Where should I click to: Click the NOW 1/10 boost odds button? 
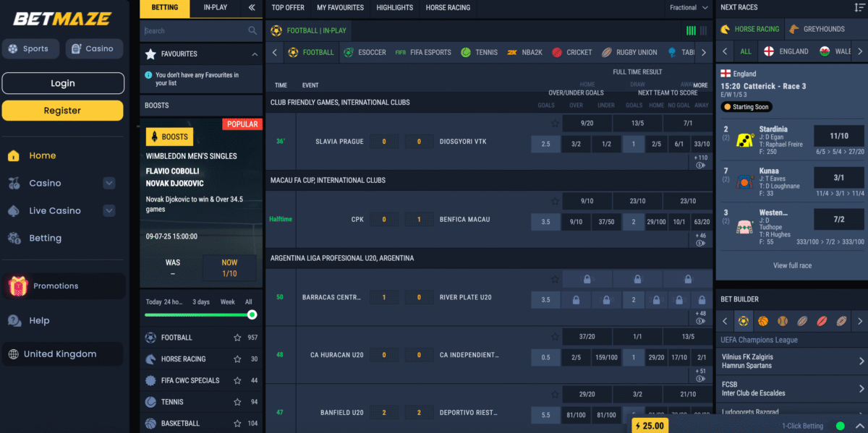click(229, 268)
